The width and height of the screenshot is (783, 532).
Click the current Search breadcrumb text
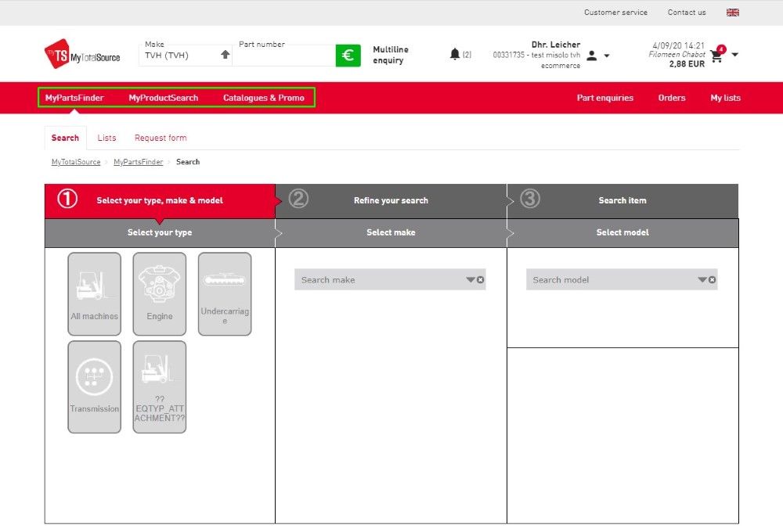click(x=188, y=162)
